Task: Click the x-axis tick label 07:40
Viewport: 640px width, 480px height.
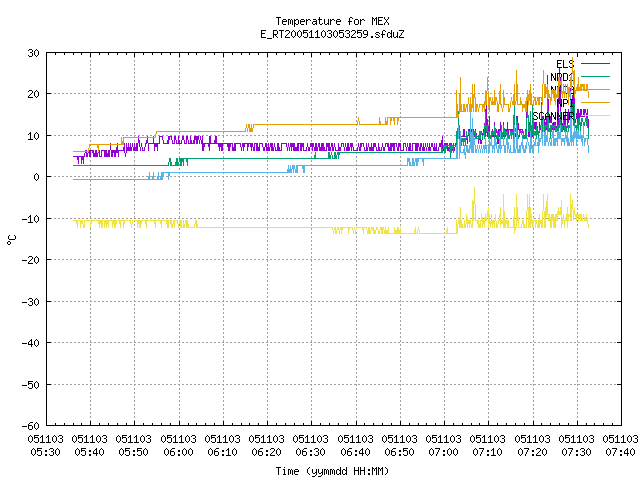Action: [621, 452]
